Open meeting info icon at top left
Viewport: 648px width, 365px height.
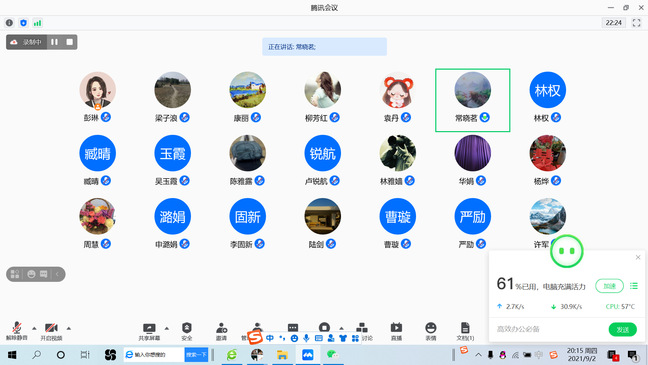[x=10, y=23]
